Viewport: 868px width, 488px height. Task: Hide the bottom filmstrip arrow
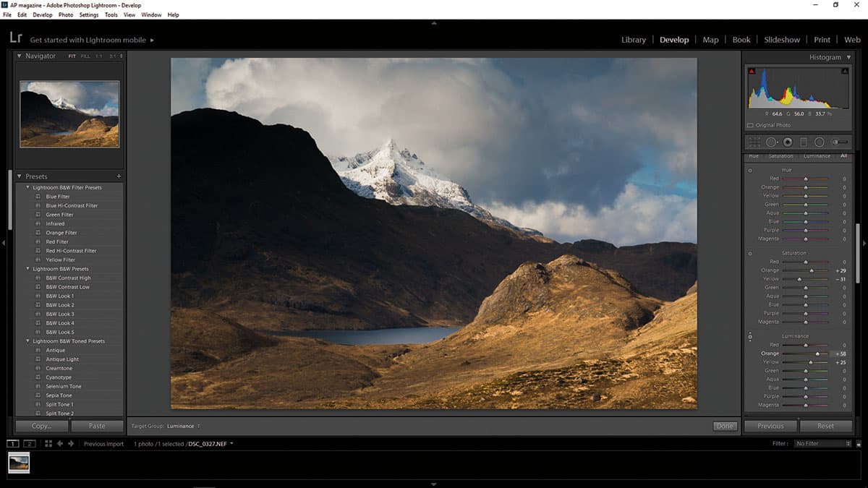click(434, 484)
